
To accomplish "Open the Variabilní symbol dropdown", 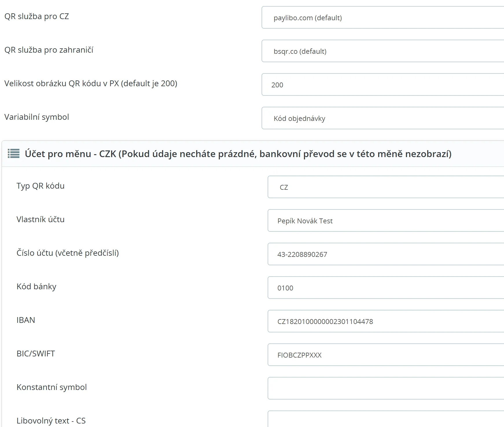I will pyautogui.click(x=382, y=118).
